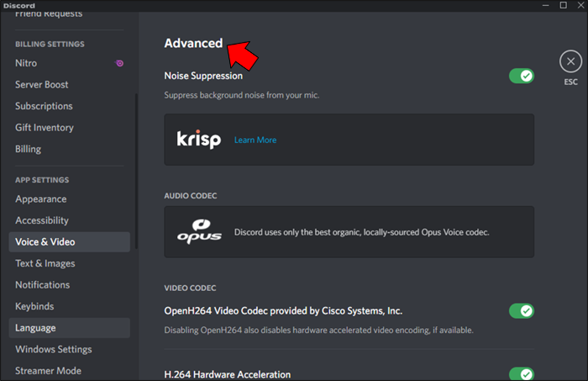The image size is (588, 381).
Task: Click the Nitro purple badge icon
Action: click(119, 63)
